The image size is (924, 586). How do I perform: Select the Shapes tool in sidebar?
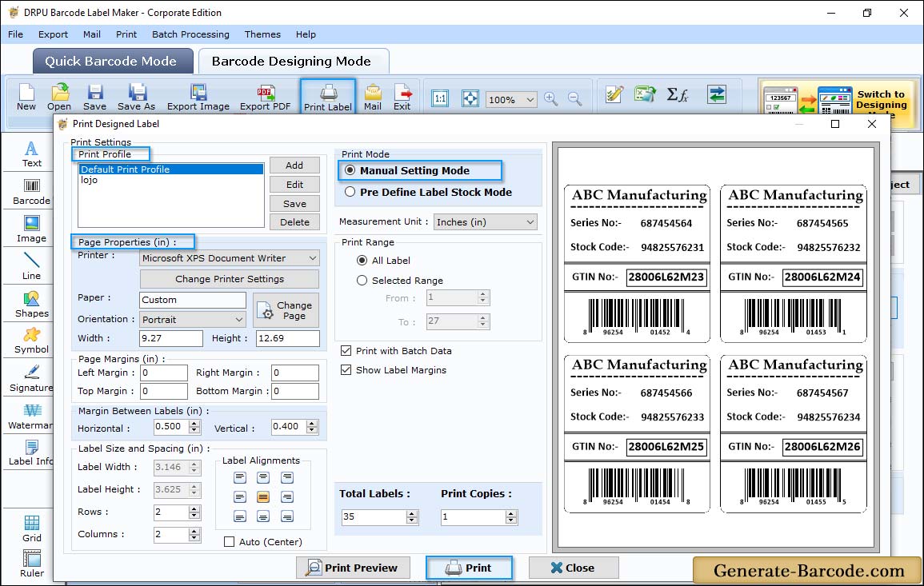coord(32,305)
